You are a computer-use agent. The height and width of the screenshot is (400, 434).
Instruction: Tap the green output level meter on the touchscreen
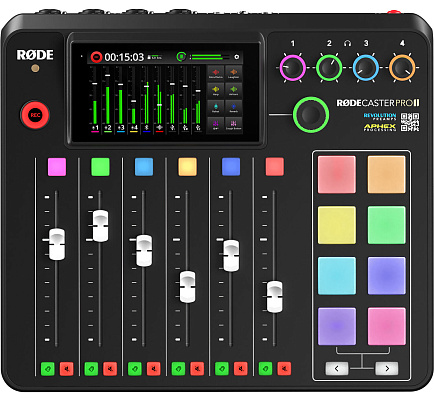[210, 57]
